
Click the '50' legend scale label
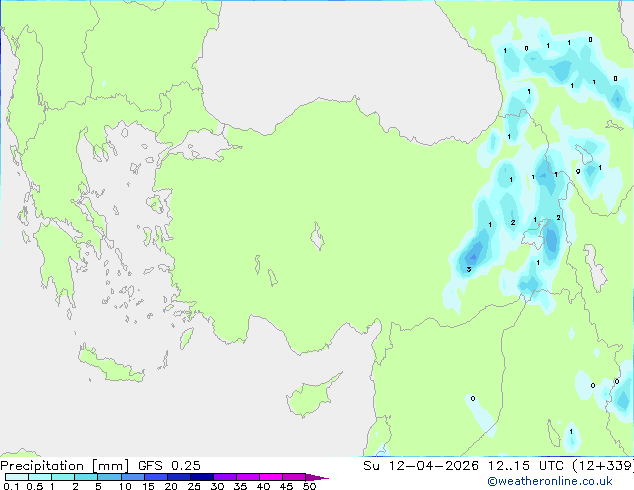(310, 486)
